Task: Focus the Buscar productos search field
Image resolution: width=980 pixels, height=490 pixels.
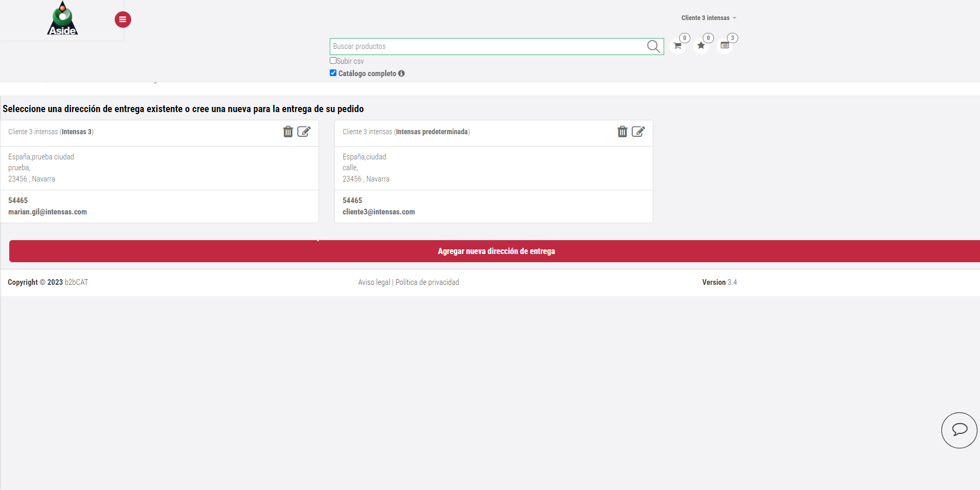Action: click(486, 46)
